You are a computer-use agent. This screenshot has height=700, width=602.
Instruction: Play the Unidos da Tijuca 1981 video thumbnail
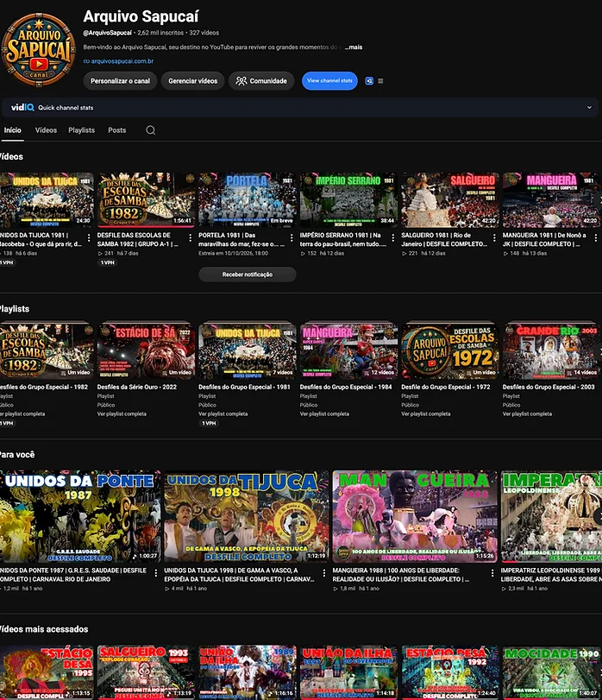point(47,200)
